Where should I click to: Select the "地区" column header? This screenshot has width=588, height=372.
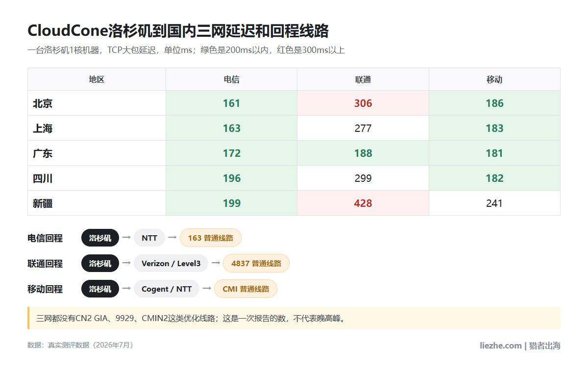click(x=97, y=79)
